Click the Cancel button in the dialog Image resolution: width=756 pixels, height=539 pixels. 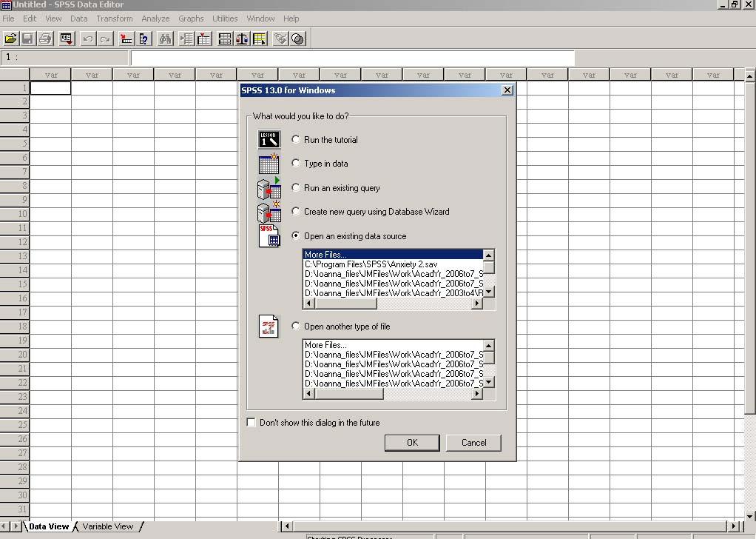tap(473, 443)
